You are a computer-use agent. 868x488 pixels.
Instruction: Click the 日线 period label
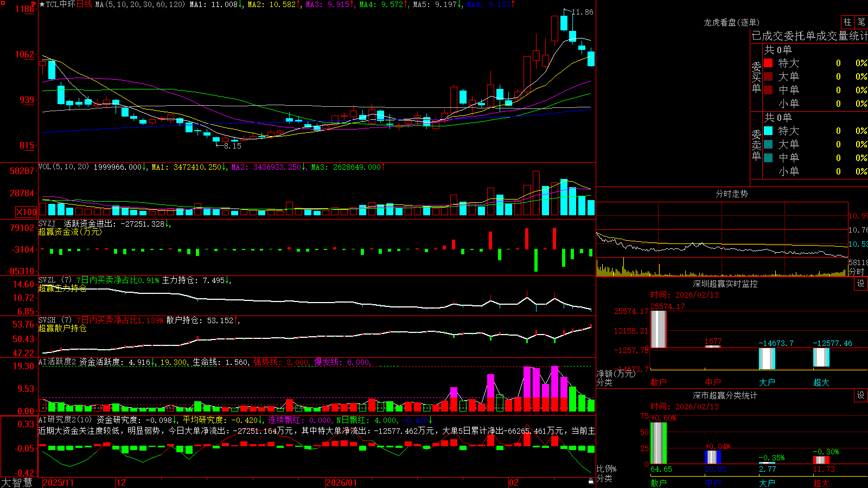[x=84, y=4]
